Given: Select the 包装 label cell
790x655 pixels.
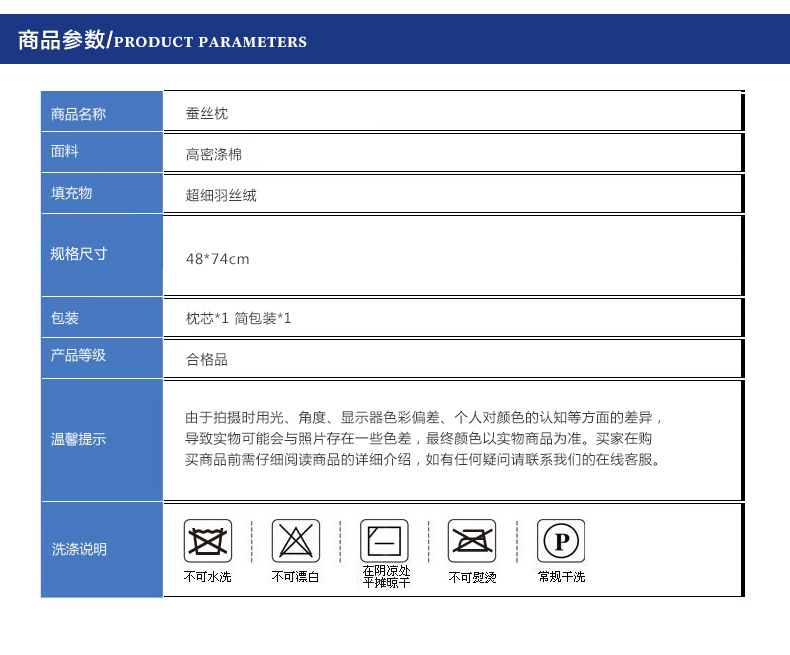Looking at the screenshot, I should [x=66, y=318].
